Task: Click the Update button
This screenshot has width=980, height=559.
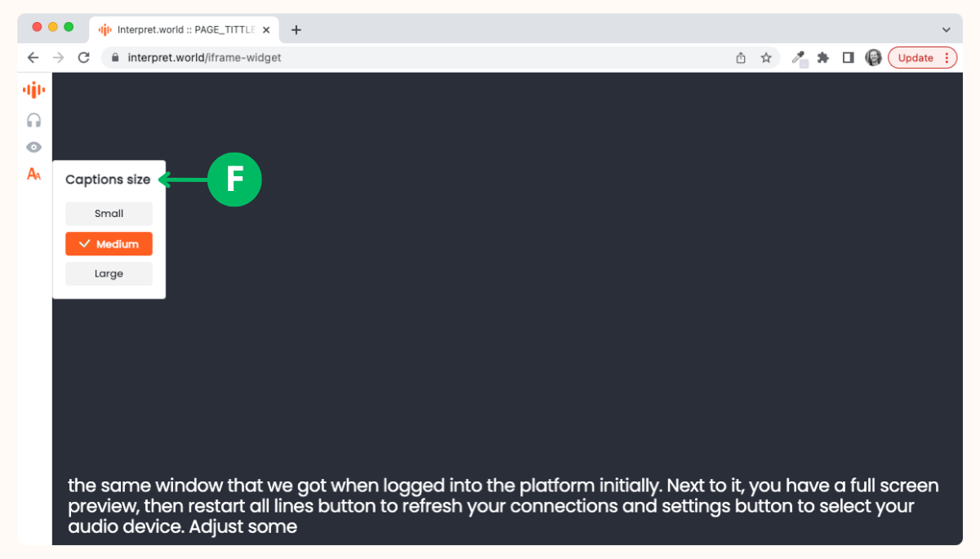Action: pos(916,57)
